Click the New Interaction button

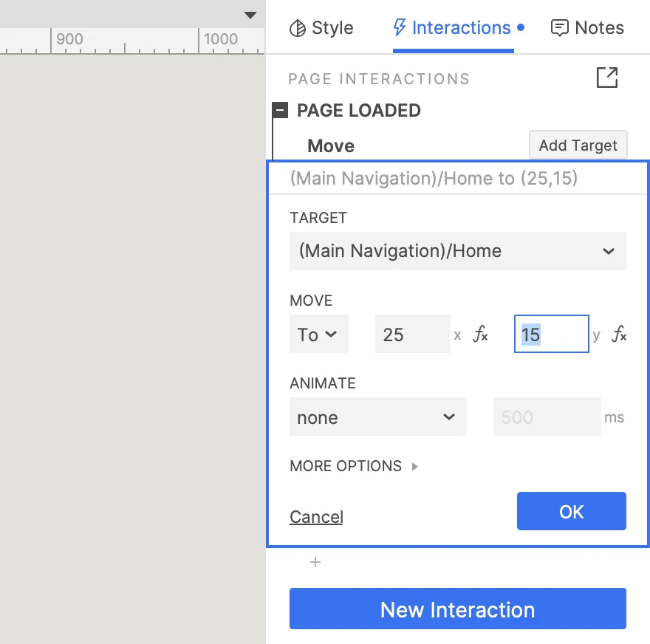(457, 609)
